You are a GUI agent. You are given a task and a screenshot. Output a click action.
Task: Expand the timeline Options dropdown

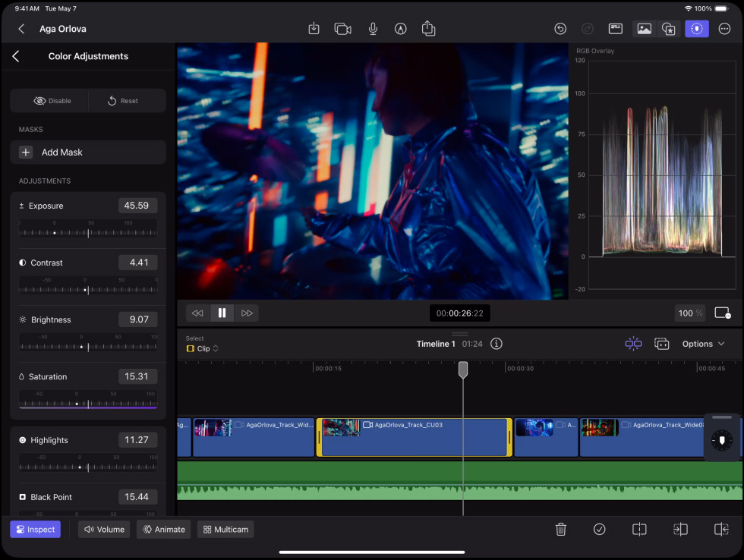[x=703, y=344]
